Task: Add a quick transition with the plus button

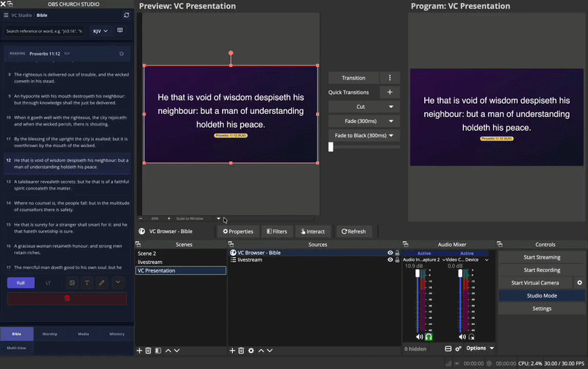Action: click(390, 93)
